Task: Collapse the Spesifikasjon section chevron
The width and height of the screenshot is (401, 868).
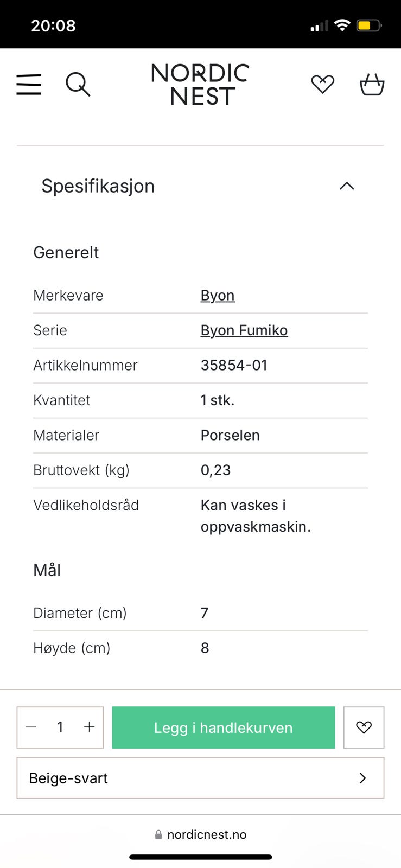Action: coord(346,186)
